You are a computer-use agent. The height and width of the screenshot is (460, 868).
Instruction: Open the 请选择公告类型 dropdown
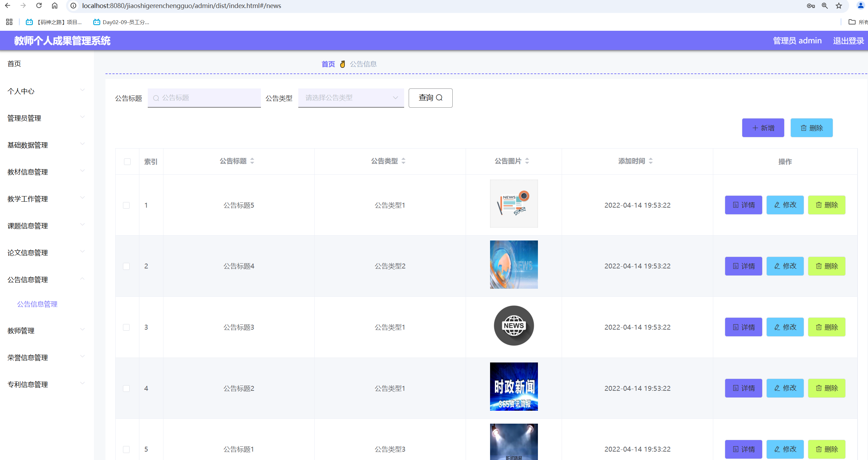(x=351, y=98)
